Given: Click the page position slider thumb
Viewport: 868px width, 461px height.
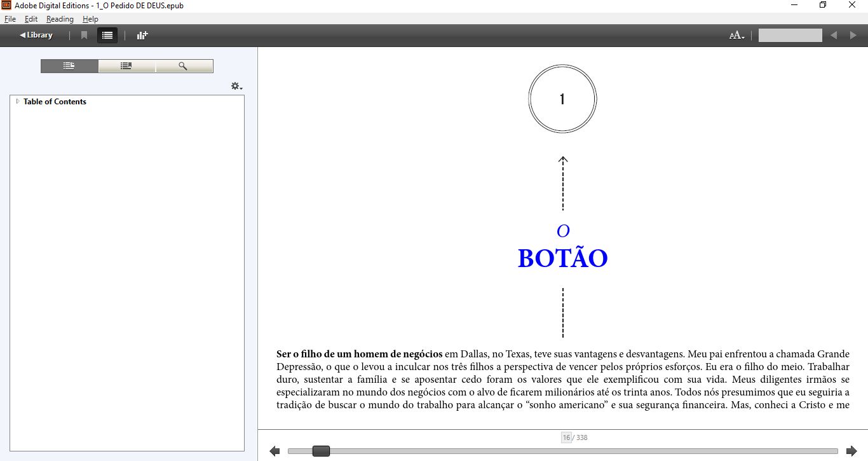Looking at the screenshot, I should click(321, 451).
